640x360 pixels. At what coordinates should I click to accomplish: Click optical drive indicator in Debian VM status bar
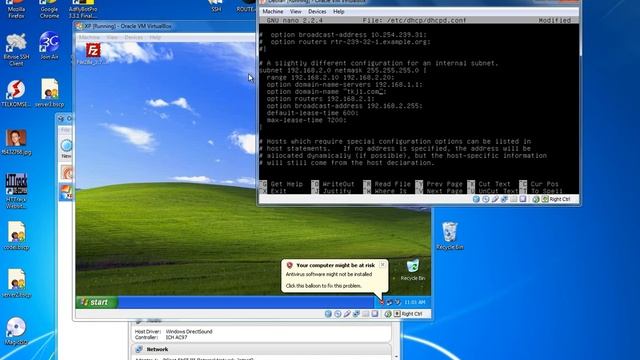pyautogui.click(x=485, y=199)
